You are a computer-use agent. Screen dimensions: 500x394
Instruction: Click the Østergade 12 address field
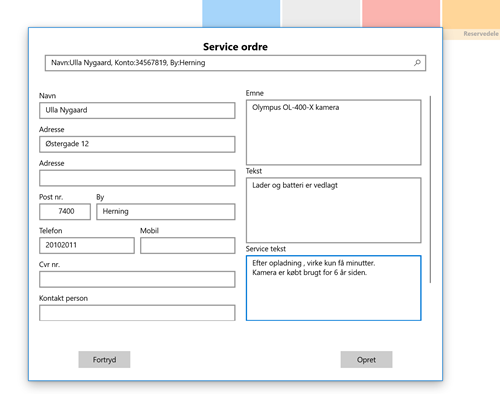click(x=137, y=144)
